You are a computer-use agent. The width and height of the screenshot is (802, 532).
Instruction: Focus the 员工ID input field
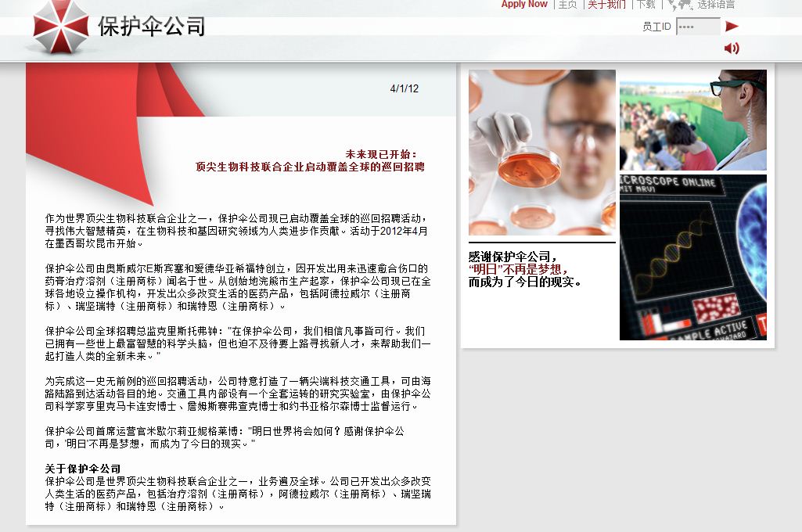[x=697, y=27]
